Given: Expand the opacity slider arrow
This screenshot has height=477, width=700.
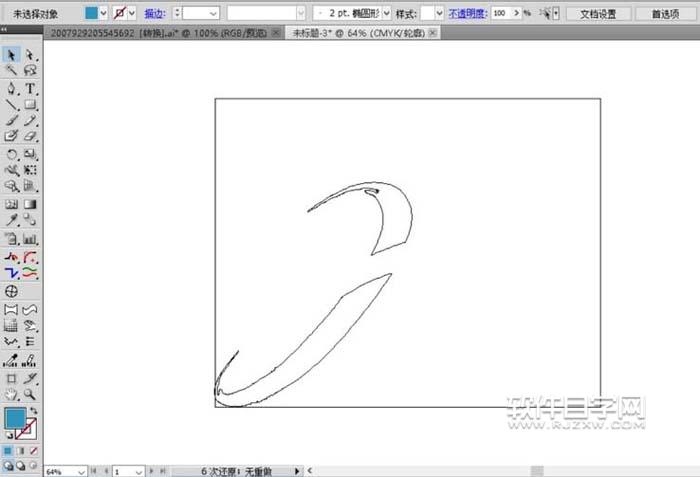Looking at the screenshot, I should [517, 13].
